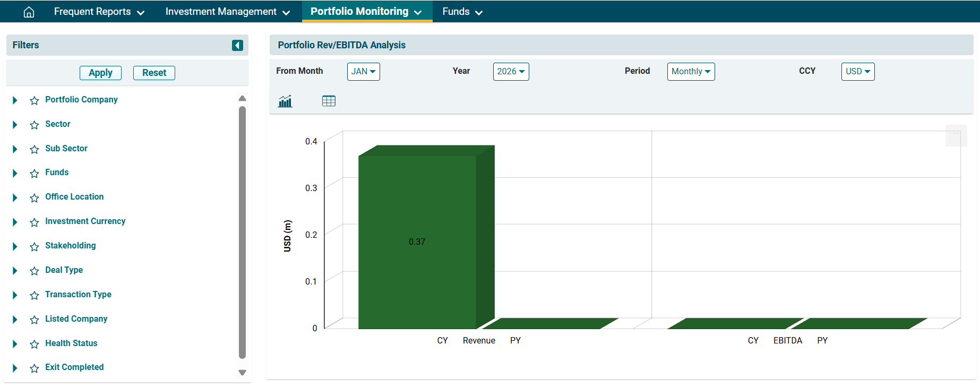Switch to chart view icon

point(285,101)
